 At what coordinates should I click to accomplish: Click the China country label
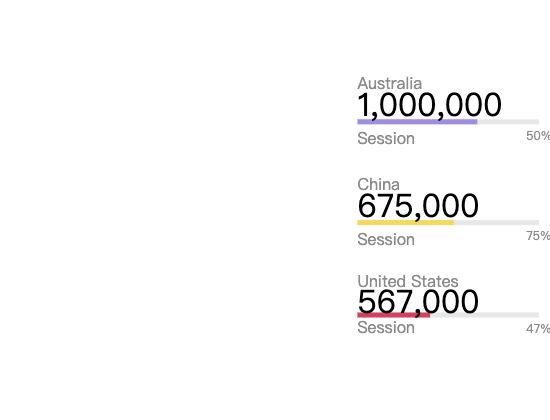coord(378,185)
